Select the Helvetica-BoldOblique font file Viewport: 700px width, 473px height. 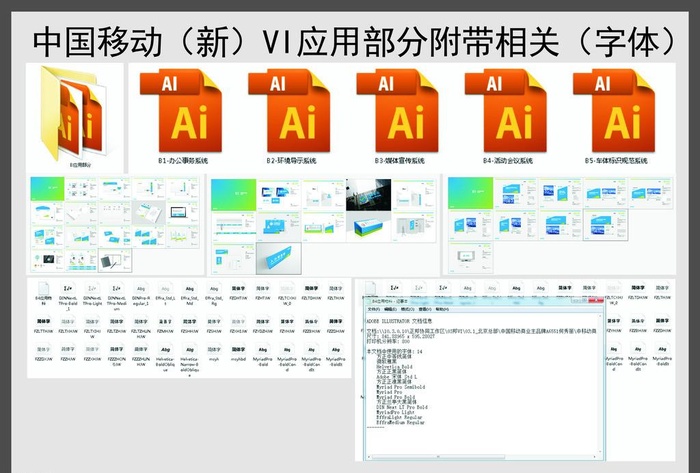pyautogui.click(x=165, y=358)
